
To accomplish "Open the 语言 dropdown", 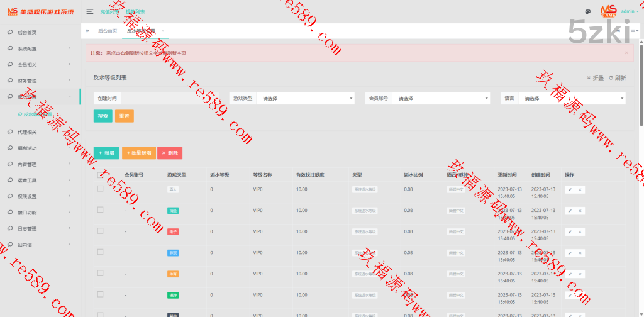I will click(572, 98).
